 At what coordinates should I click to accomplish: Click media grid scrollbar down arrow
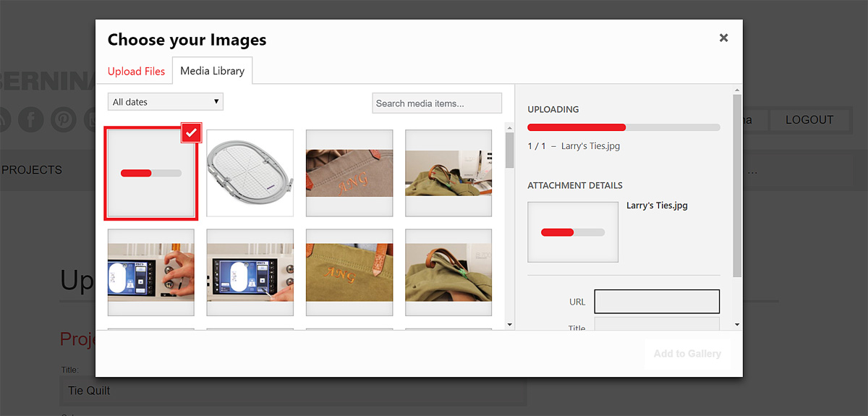(509, 325)
